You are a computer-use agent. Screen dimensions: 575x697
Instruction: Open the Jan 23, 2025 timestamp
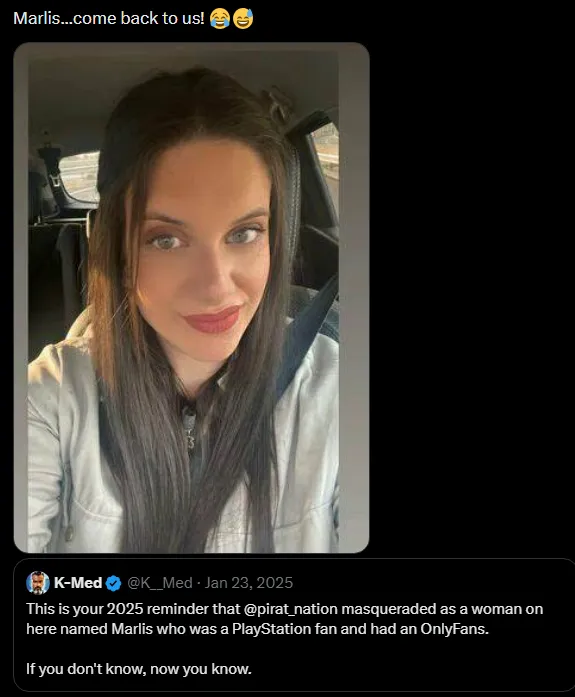(x=249, y=583)
